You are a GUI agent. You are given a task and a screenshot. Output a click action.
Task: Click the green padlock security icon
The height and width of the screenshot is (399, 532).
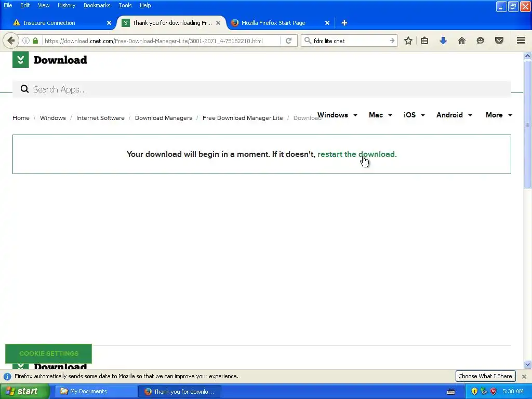(x=35, y=41)
